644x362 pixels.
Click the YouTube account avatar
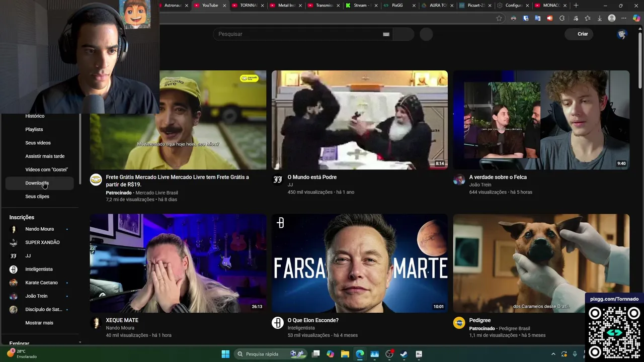tap(622, 34)
